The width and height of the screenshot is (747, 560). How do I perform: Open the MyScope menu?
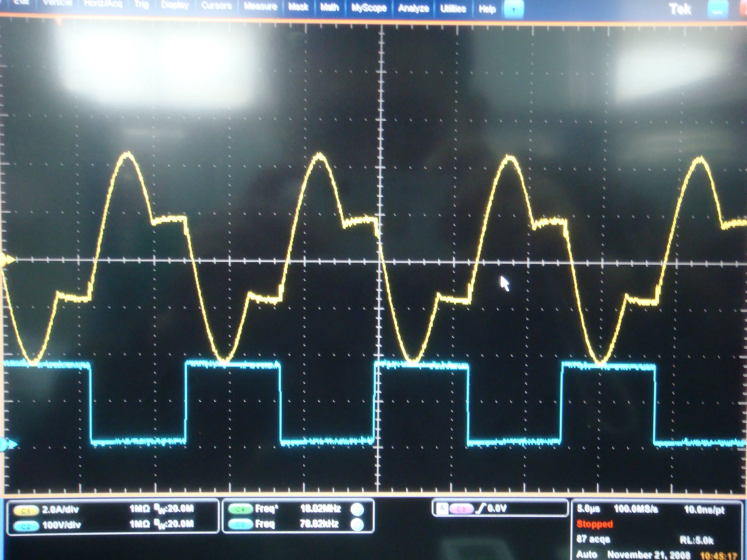(x=369, y=8)
